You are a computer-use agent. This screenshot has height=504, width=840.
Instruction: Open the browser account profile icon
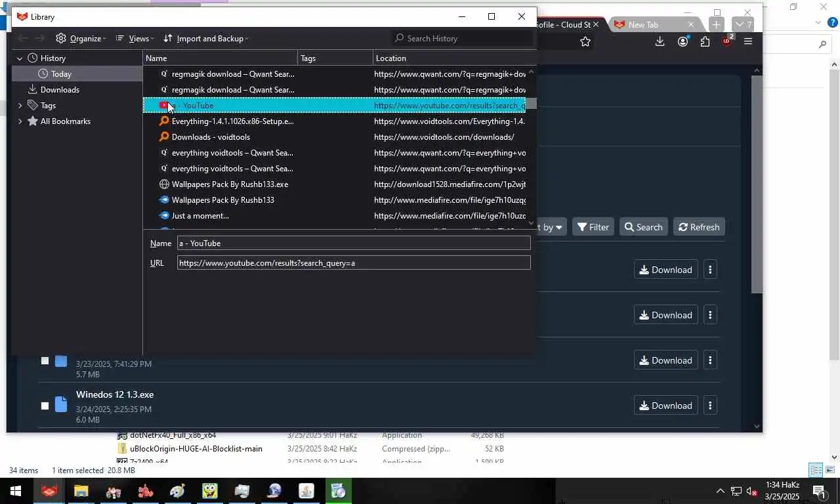coord(682,41)
